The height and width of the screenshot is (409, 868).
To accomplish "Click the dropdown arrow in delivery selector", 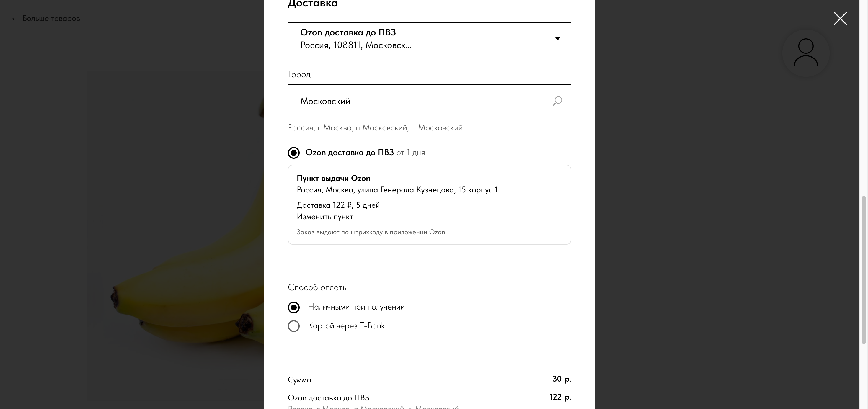I will (x=558, y=38).
